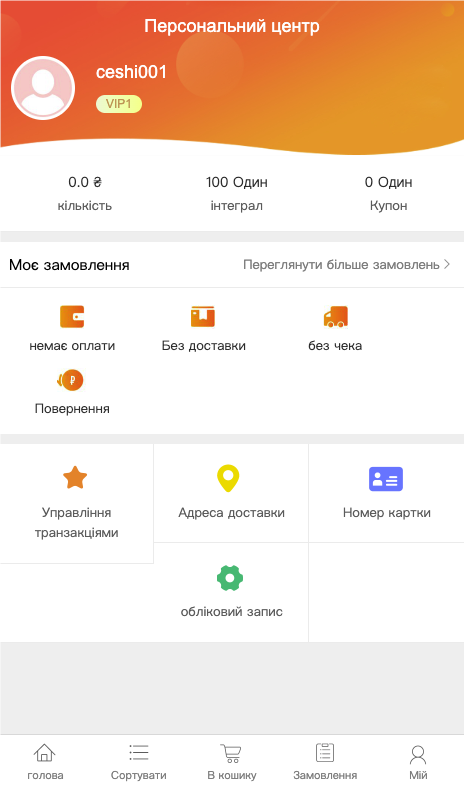Open the Адреса доставки location pin
The image size is (464, 787).
[228, 478]
